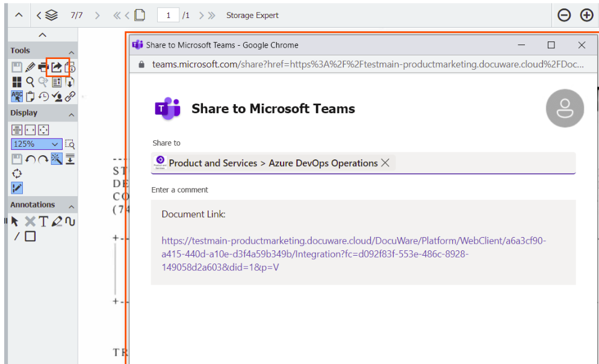Remove the Azure DevOps Operations share target
This screenshot has width=599, height=364.
tap(385, 162)
